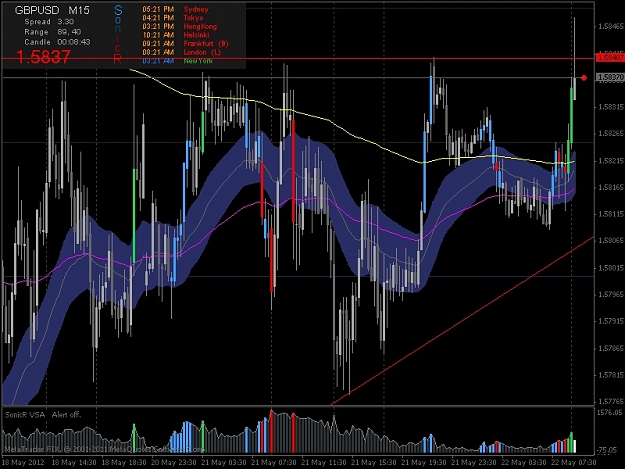Click the 1.57965 price scale label
Screen dimensions: 625x469
tap(611, 294)
